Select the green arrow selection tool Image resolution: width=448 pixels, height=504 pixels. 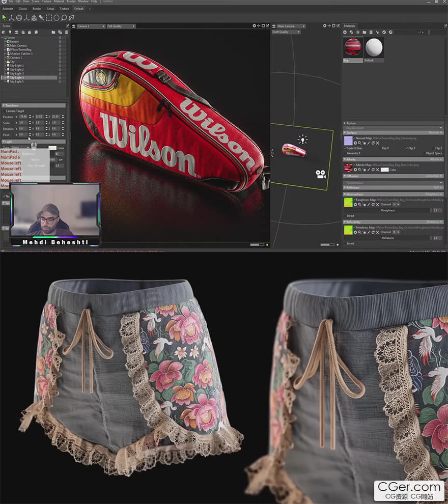tap(4, 18)
